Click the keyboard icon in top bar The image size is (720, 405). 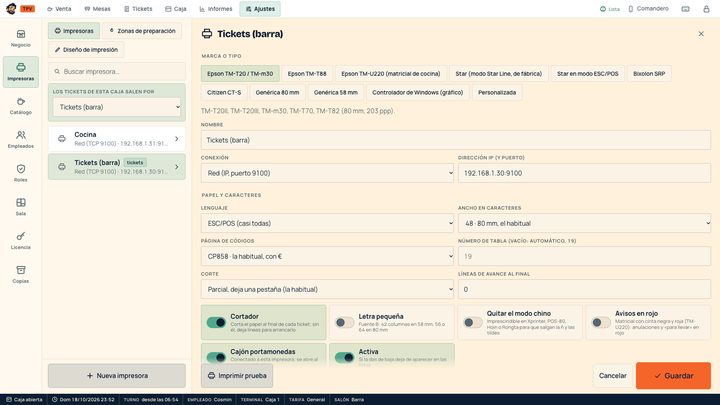[685, 9]
